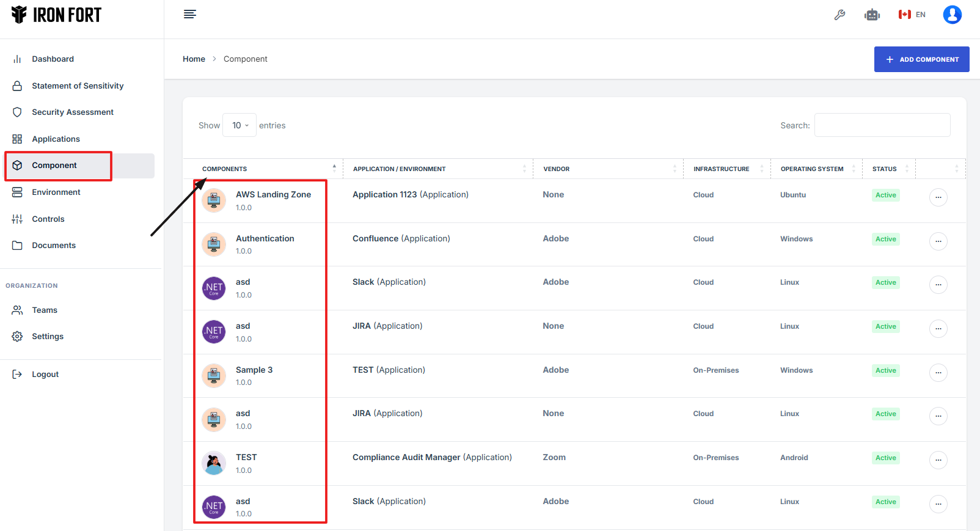Open the show entries count dropdown
The image size is (980, 531).
[x=240, y=125]
